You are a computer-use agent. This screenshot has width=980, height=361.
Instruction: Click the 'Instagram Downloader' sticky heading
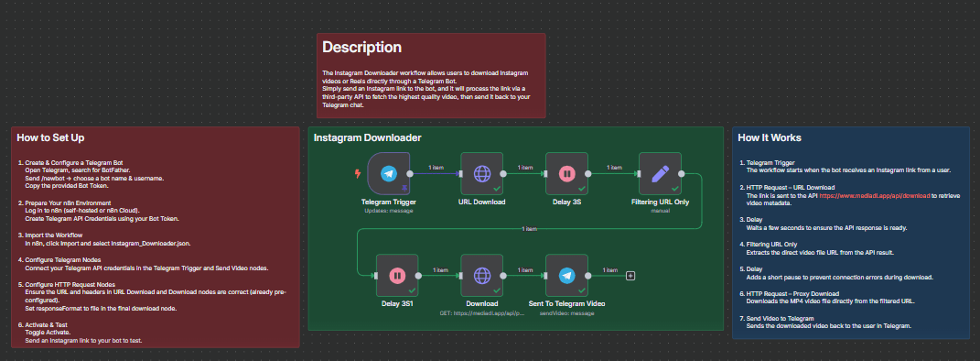point(368,137)
